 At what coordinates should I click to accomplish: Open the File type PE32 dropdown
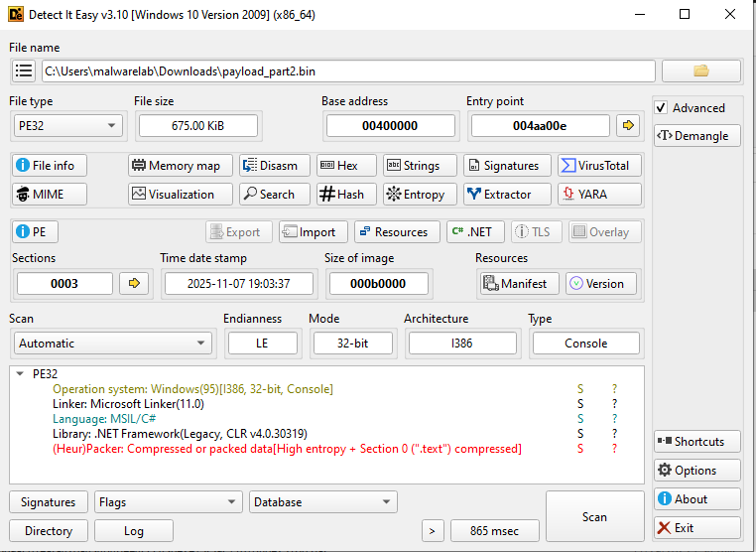click(67, 125)
